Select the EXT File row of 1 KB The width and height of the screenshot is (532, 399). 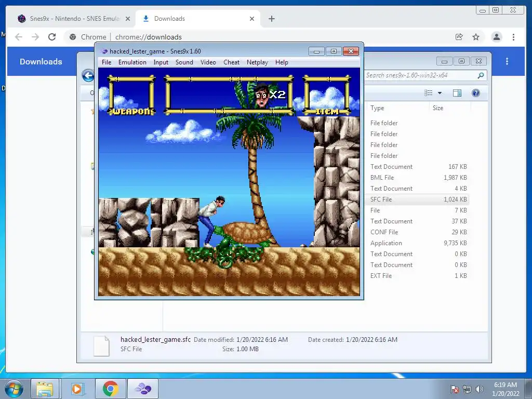[x=418, y=276]
